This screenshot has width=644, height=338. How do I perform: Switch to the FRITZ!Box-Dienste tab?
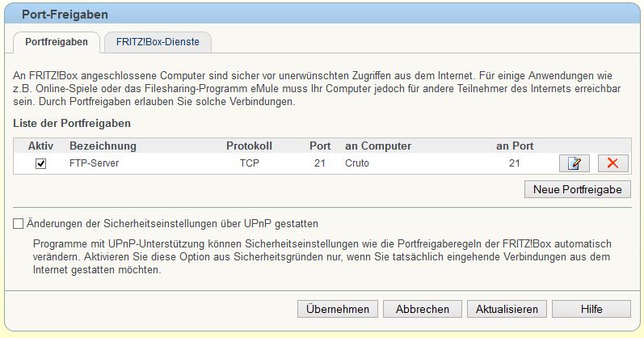click(162, 41)
